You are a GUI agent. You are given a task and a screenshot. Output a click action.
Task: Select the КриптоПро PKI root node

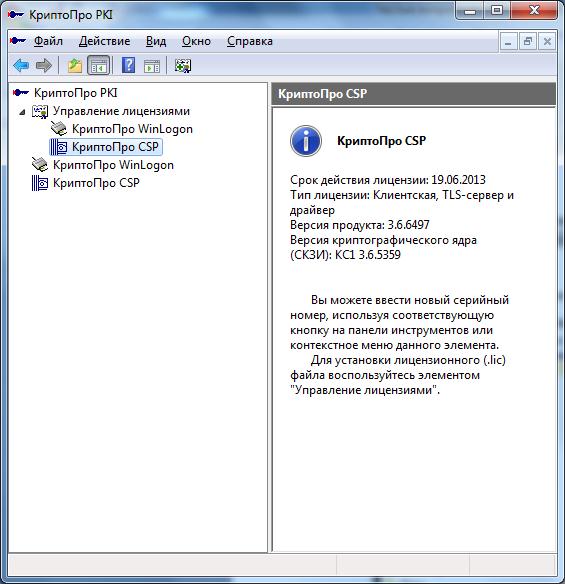[x=76, y=93]
